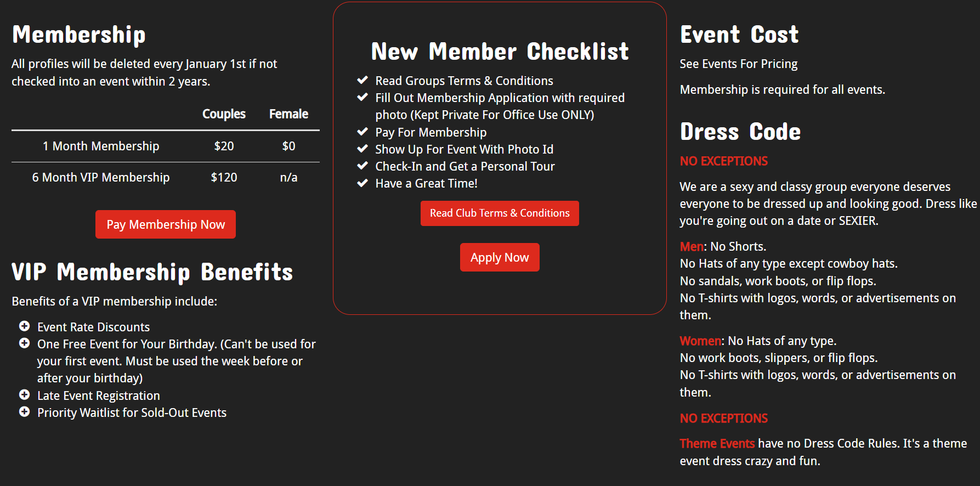The height and width of the screenshot is (486, 980).
Task: Click the checkmark beside Fill Out Membership Application
Action: [362, 97]
